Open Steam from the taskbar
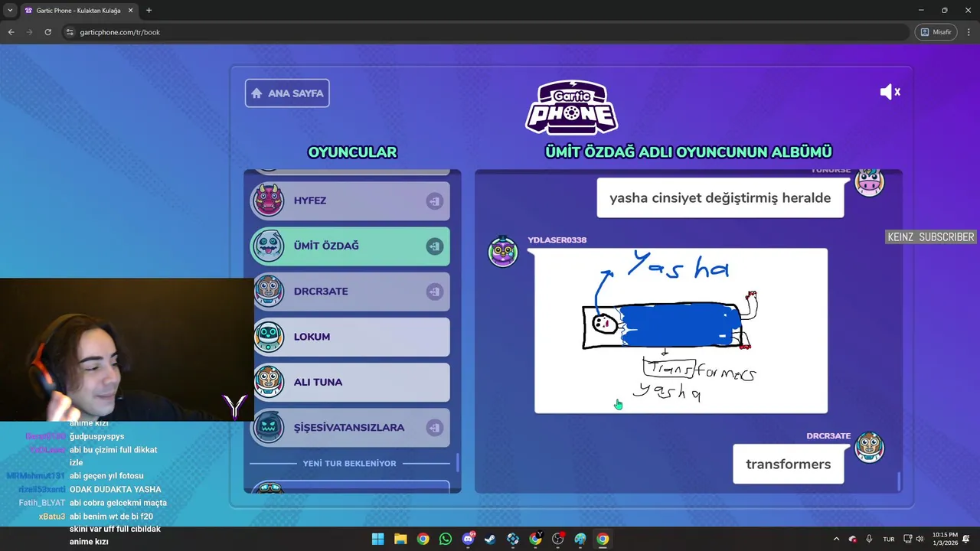980x551 pixels. coord(490,539)
